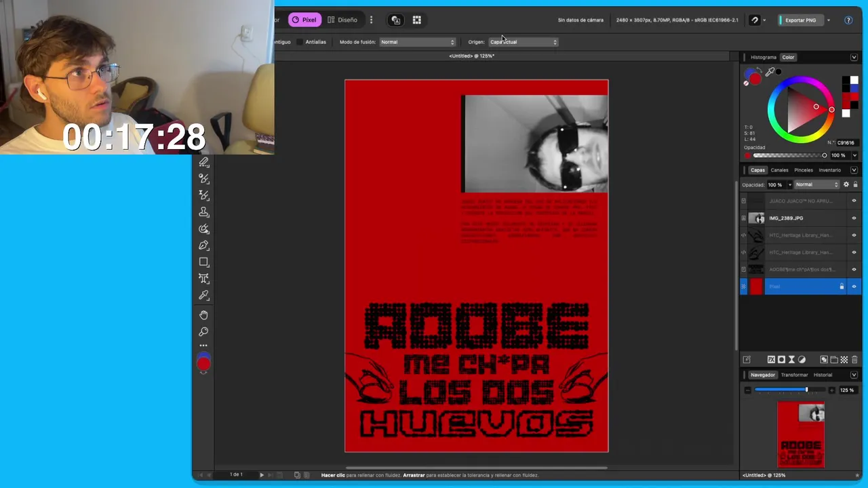868x488 pixels.
Task: Create a group layer folder icon
Action: (x=834, y=360)
